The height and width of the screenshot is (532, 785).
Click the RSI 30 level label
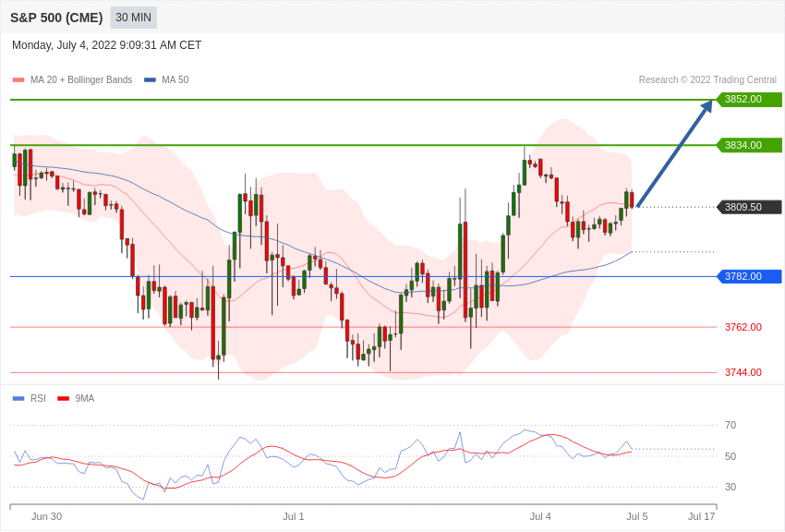click(x=731, y=487)
